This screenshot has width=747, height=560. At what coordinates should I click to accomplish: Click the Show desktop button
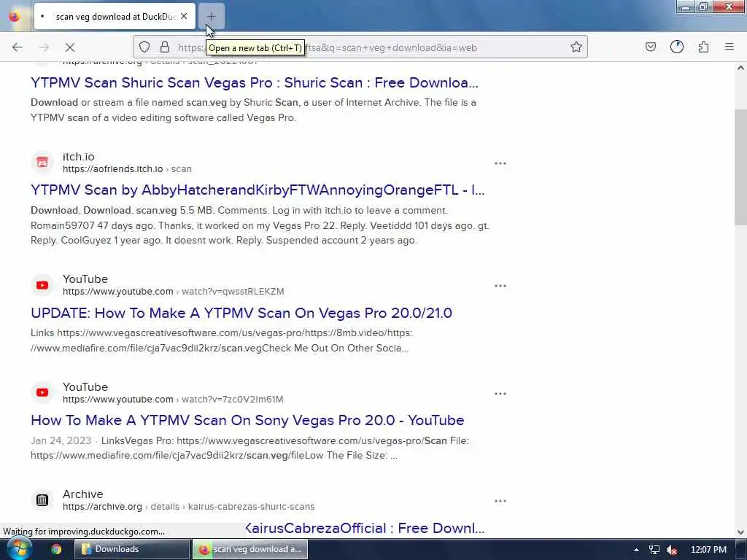coord(741,550)
